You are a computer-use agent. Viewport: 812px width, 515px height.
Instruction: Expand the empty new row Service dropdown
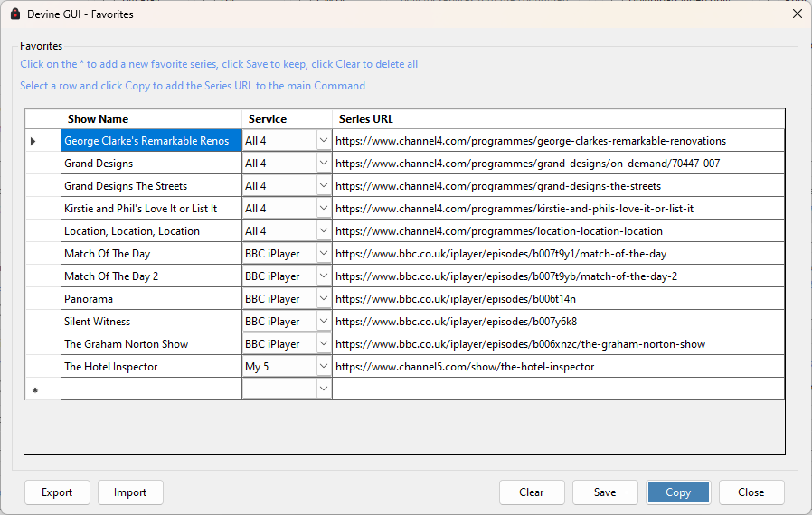point(324,389)
